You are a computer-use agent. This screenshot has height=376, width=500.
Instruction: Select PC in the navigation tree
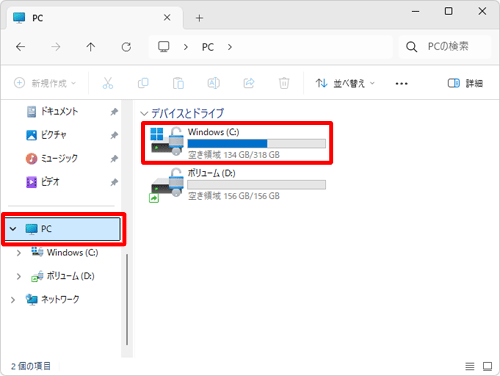[63, 229]
